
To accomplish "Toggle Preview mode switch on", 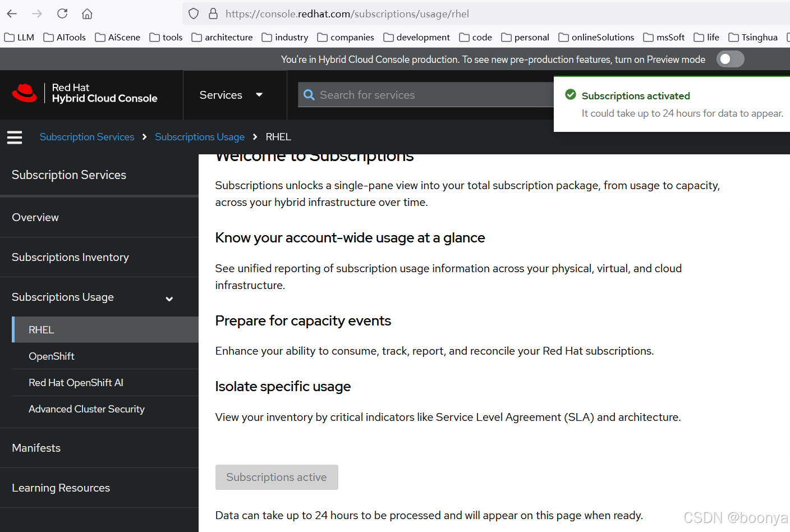I will coord(730,59).
